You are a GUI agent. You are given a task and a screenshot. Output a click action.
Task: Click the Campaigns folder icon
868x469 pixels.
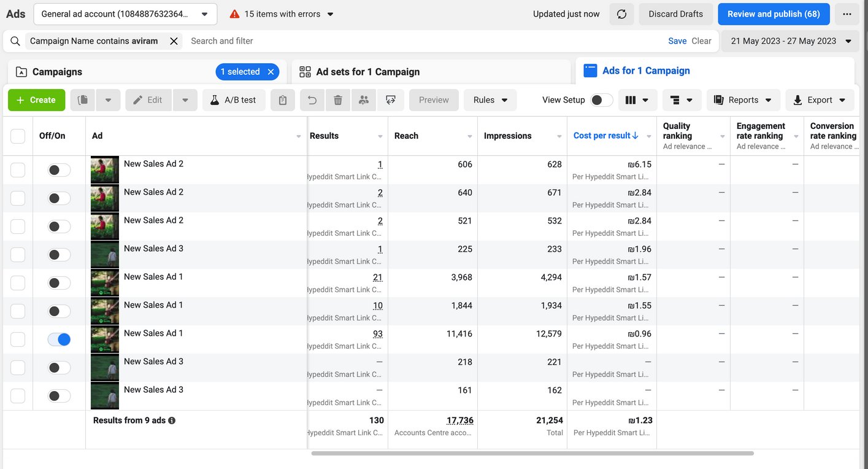point(21,72)
